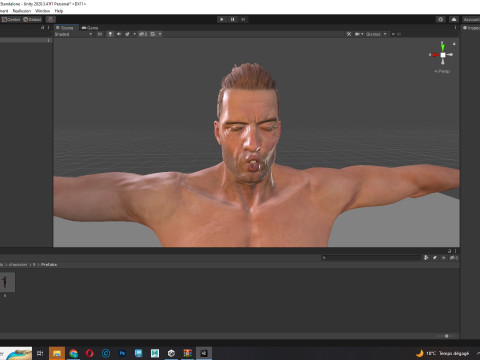This screenshot has height=360, width=480.
Task: Open the Collab history cogwheel icon
Action: click(x=441, y=19)
